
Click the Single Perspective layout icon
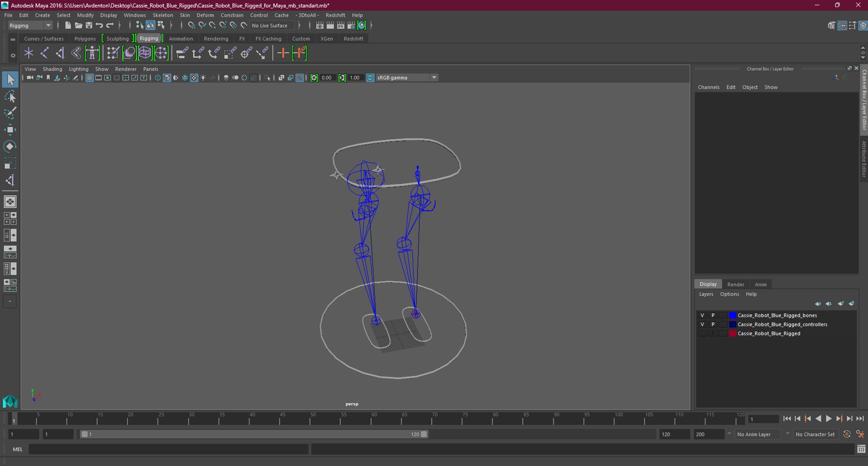[x=10, y=202]
